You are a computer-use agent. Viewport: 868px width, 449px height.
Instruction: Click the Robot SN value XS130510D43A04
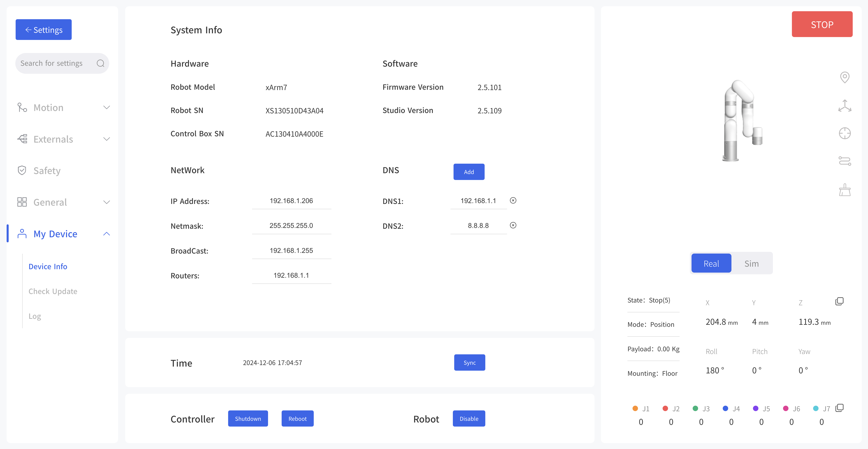click(x=294, y=111)
